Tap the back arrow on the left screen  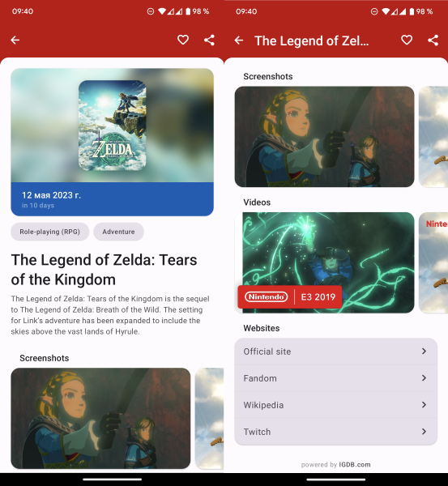pos(15,40)
